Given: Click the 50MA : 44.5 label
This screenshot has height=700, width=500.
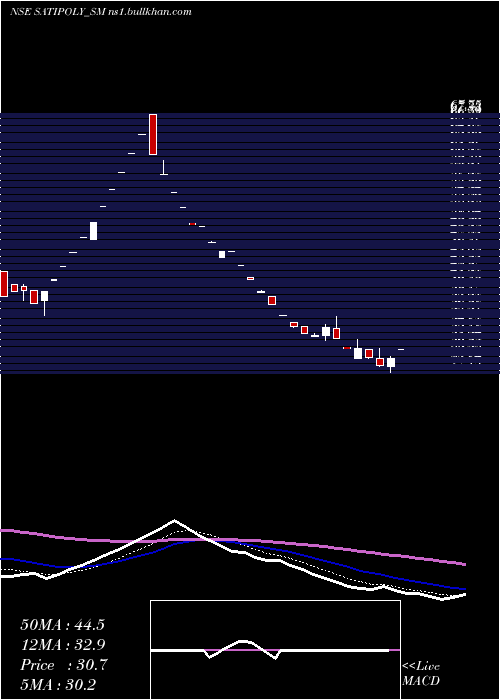Looking at the screenshot, I should point(62,625).
